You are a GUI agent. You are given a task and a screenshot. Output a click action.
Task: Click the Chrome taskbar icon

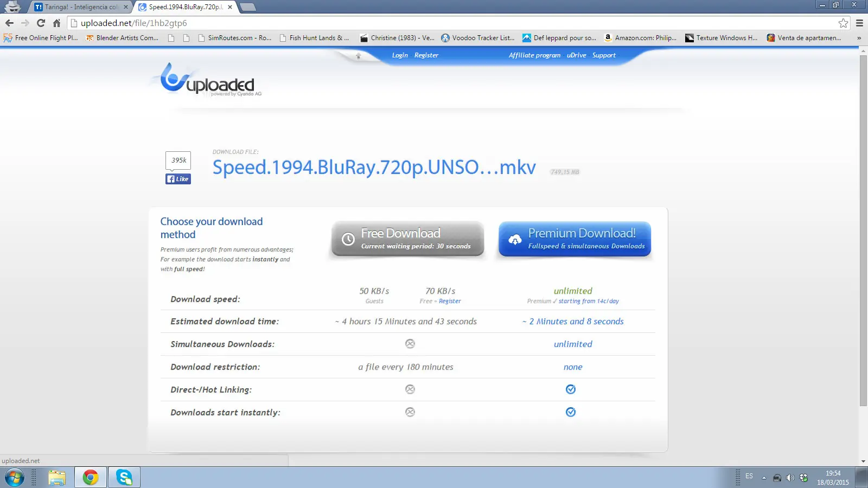click(90, 478)
